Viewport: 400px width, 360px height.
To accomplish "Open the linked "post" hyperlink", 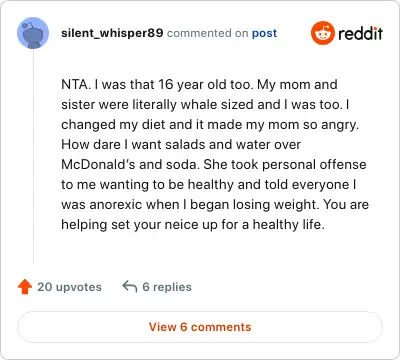I will [x=264, y=33].
